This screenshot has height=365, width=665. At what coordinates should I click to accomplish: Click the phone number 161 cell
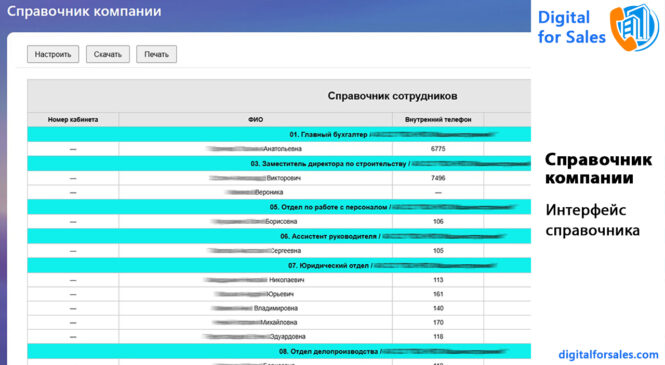(x=438, y=294)
